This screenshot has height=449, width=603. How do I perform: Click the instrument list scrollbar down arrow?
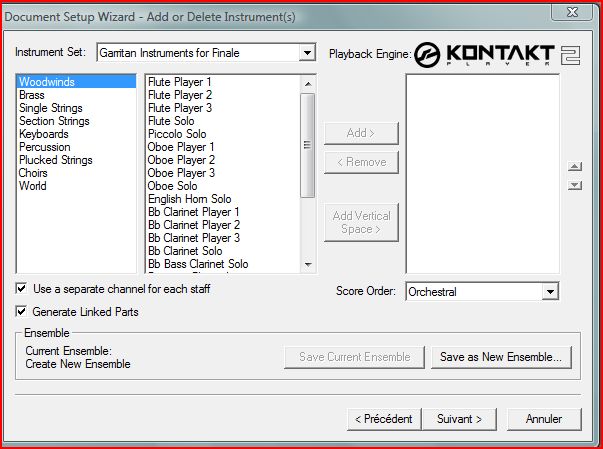[307, 265]
